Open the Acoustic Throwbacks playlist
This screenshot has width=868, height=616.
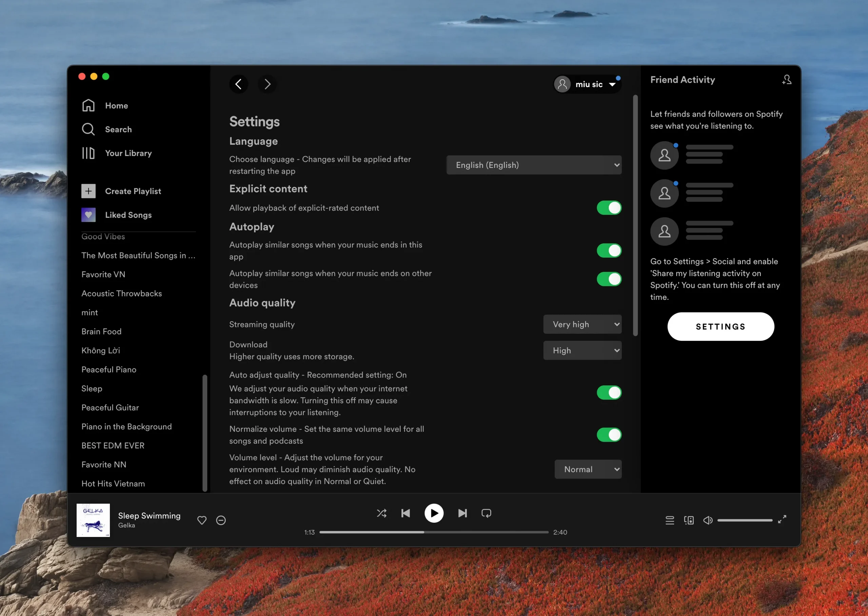122,294
